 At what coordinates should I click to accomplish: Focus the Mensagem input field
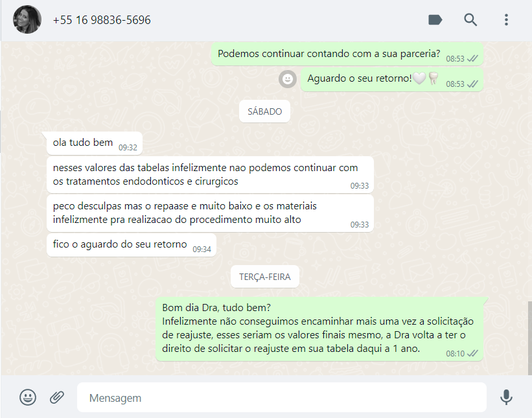click(282, 397)
